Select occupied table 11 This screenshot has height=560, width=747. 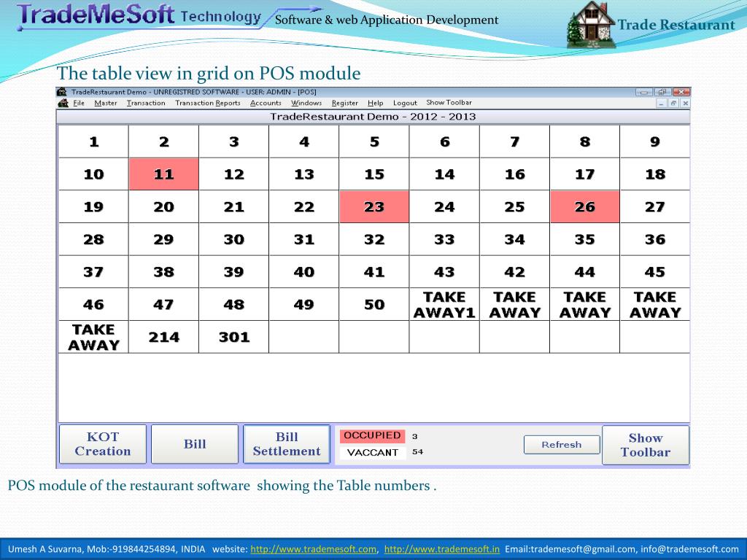(x=164, y=174)
